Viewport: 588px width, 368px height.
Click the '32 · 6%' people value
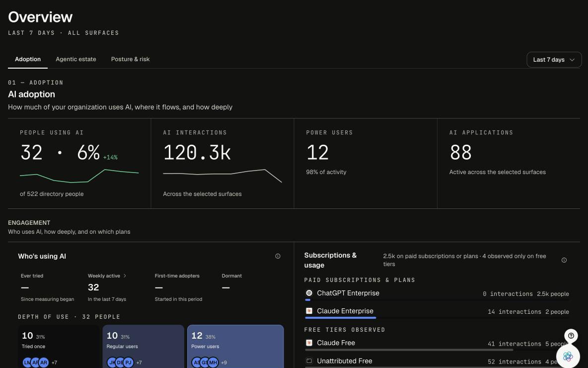pos(60,153)
